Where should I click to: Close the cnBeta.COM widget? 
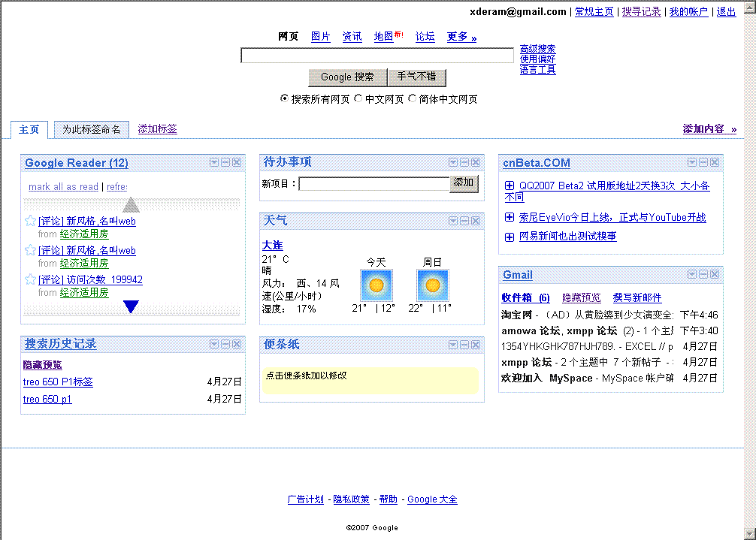715,162
